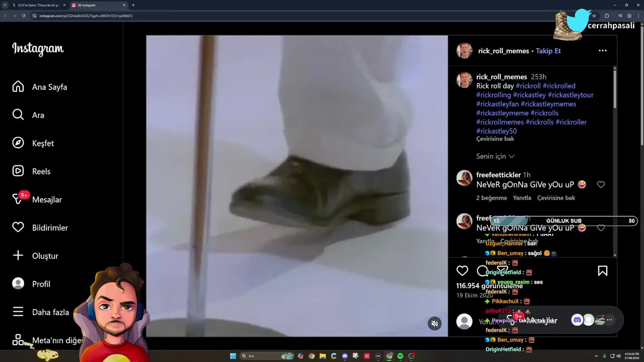Screen dimensions: 644x362
Task: Close the X tab via its x
Action: (64, 5)
